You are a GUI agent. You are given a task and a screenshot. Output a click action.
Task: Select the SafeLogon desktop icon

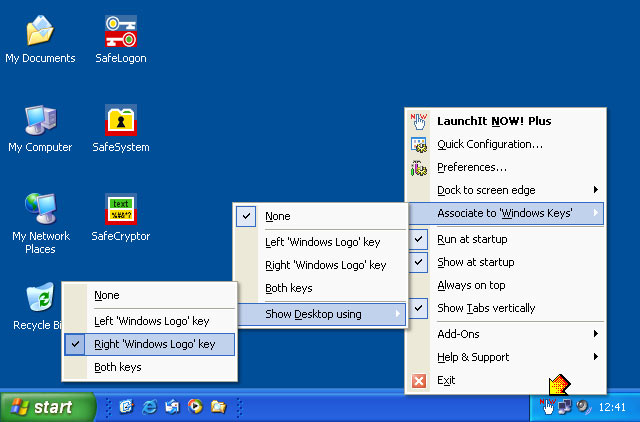coord(121,39)
